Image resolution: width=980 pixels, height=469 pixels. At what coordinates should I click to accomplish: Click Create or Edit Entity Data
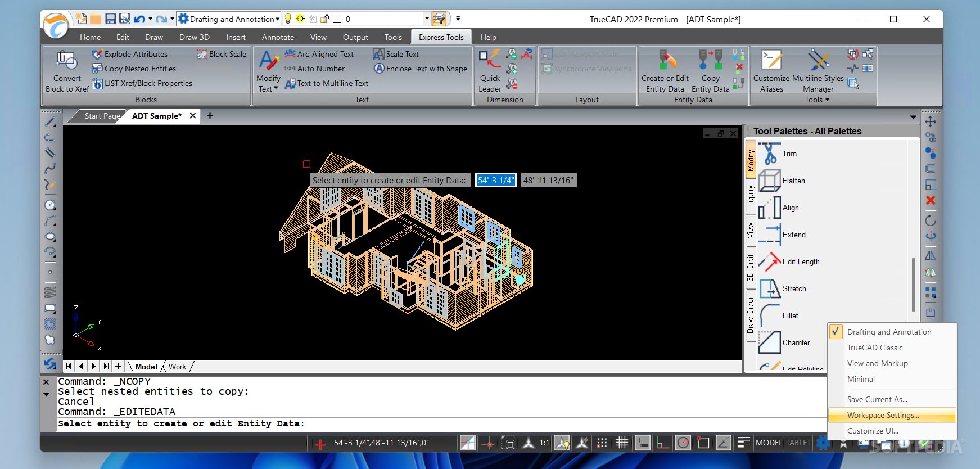pos(665,71)
